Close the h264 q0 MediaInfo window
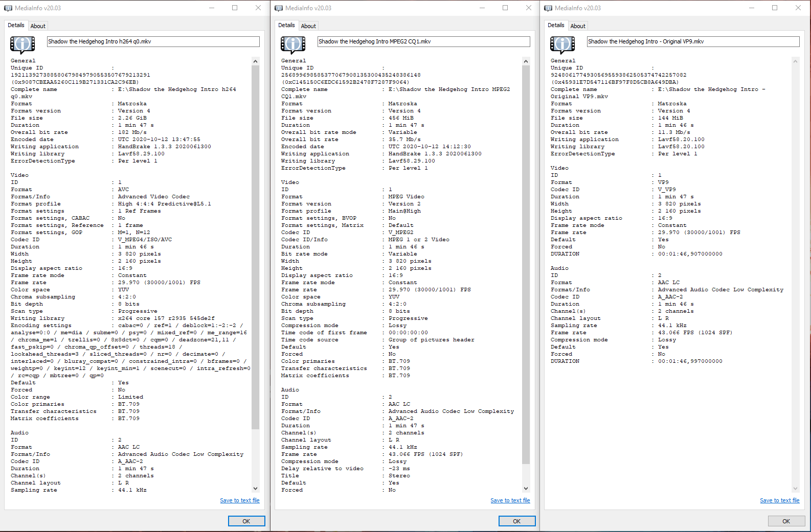 pyautogui.click(x=258, y=8)
